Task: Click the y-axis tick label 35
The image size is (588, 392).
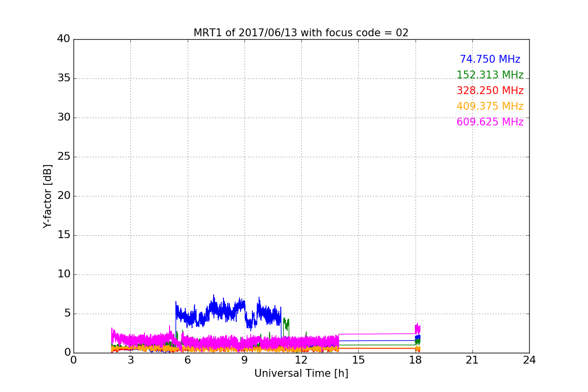Action: pos(63,78)
